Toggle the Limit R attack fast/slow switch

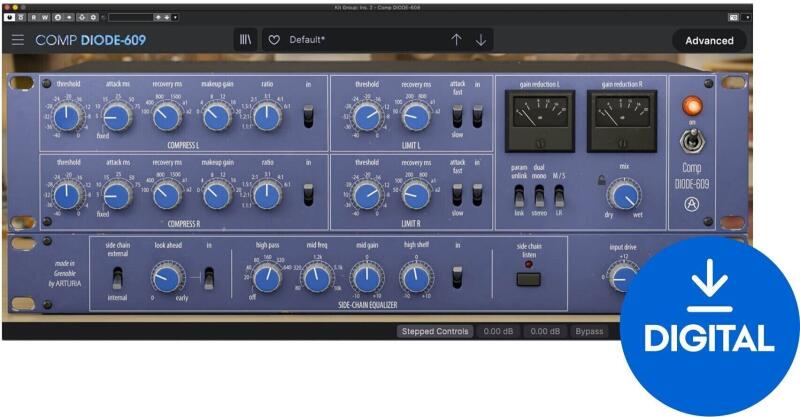[457, 192]
